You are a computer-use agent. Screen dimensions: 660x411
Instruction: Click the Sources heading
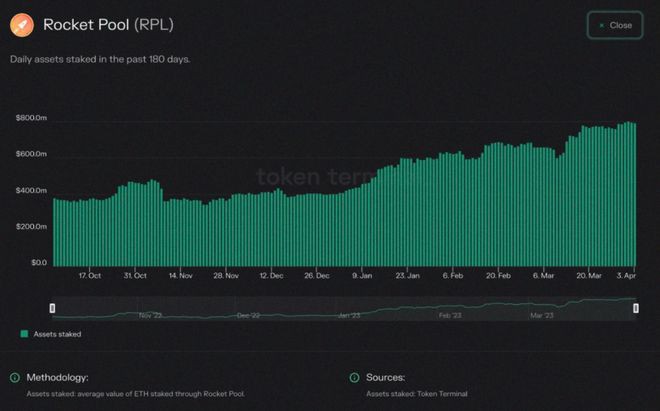(385, 378)
